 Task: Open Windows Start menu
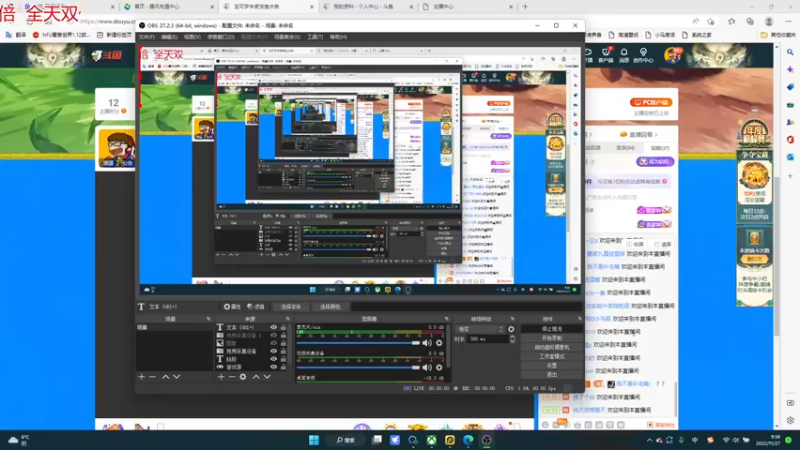pyautogui.click(x=314, y=440)
